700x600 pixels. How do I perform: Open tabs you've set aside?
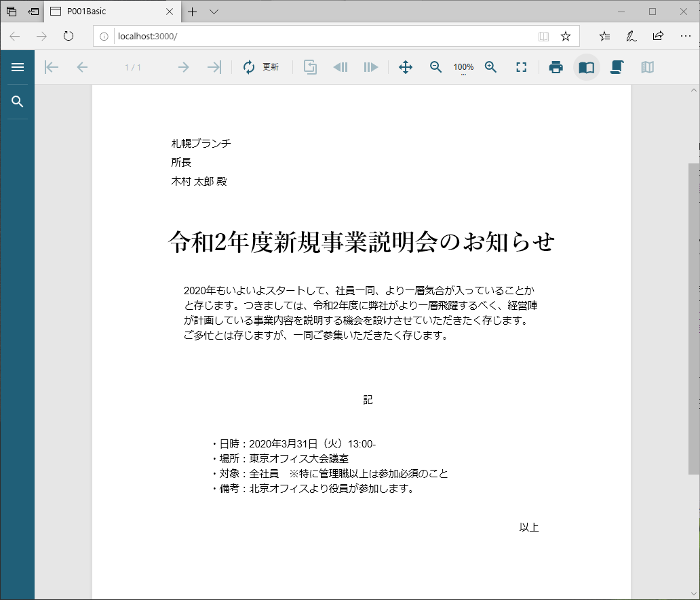[x=12, y=12]
